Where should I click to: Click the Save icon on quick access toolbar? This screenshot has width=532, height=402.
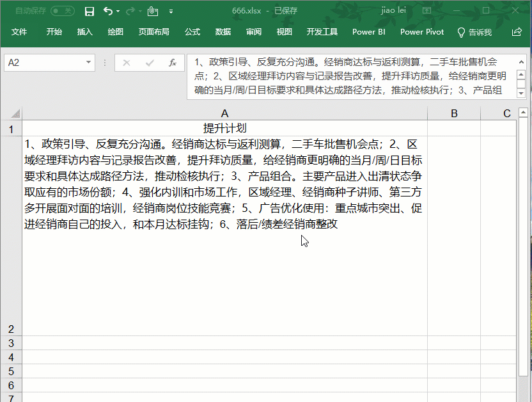point(90,11)
